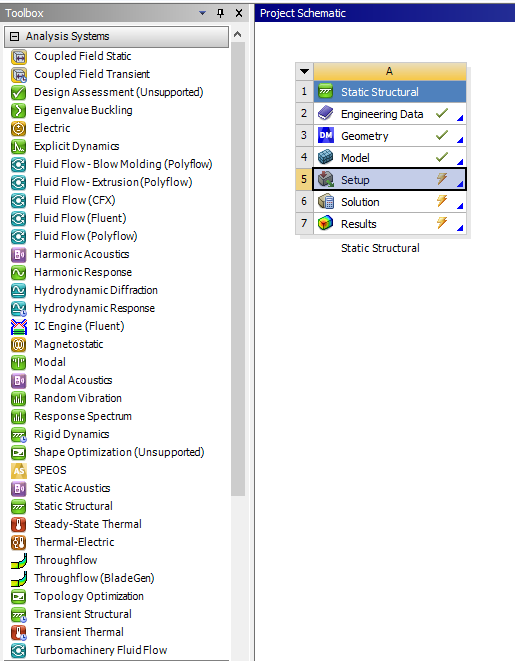Click the Engineering Data green checkmark status
The height and width of the screenshot is (661, 515).
(442, 113)
